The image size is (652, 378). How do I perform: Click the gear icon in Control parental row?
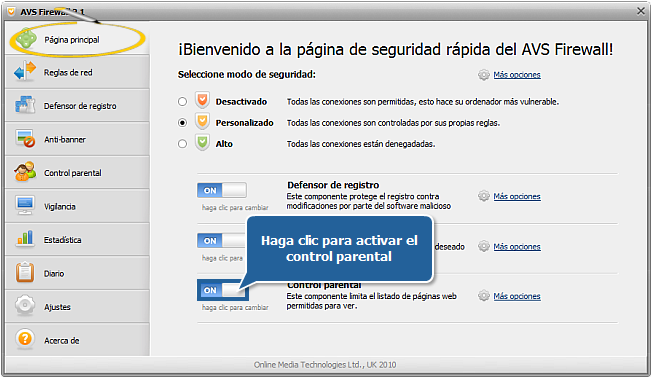tap(483, 296)
